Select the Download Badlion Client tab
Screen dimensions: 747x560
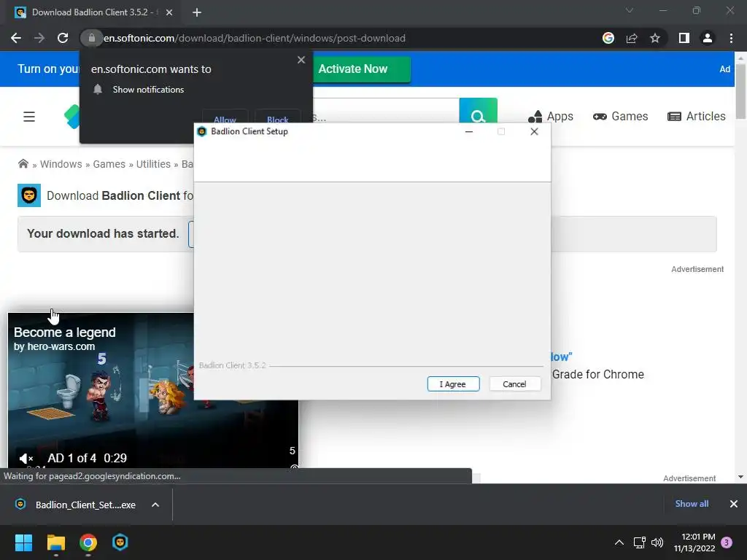point(90,12)
